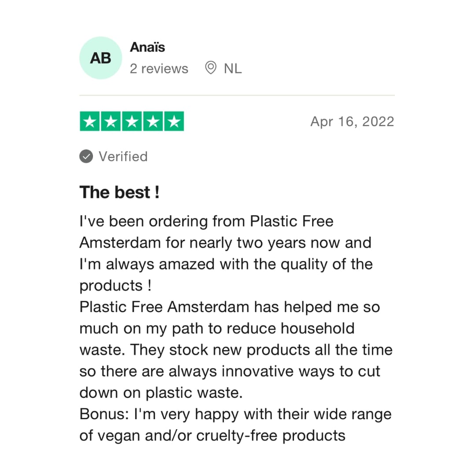Click the line starting with "Bonus:"
This screenshot has height=476, width=476.
coord(235,414)
